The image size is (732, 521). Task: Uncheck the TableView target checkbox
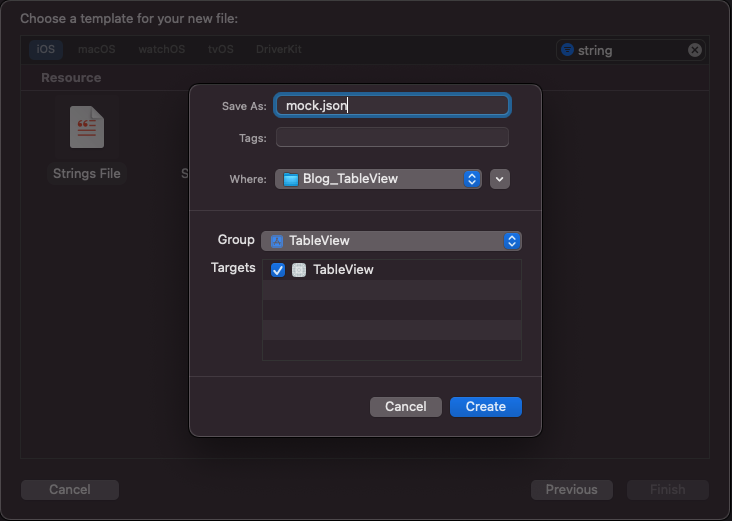(278, 270)
